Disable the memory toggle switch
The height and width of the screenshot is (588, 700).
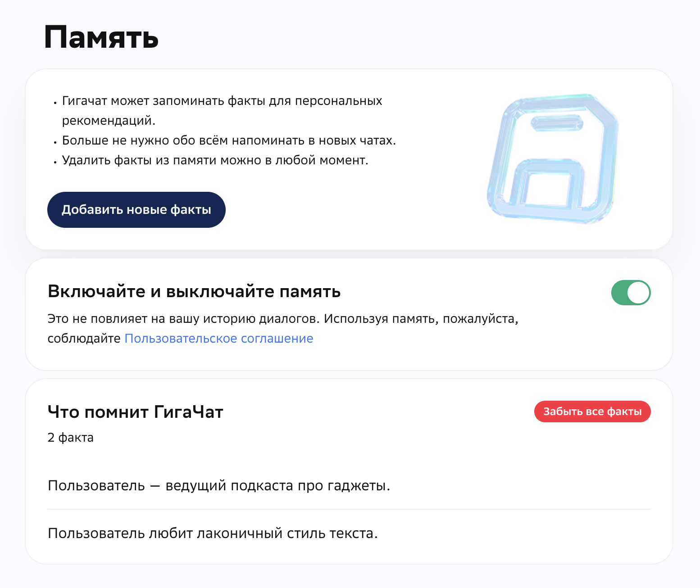point(631,293)
